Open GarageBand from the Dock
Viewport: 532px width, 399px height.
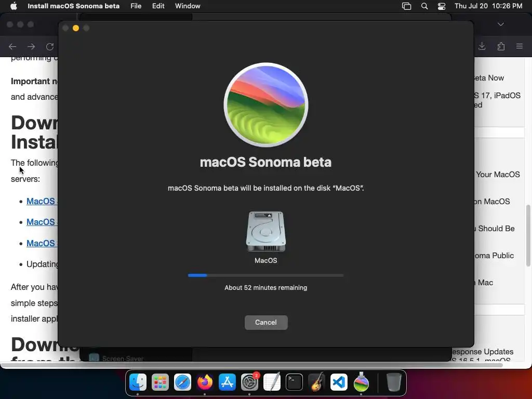(x=316, y=382)
